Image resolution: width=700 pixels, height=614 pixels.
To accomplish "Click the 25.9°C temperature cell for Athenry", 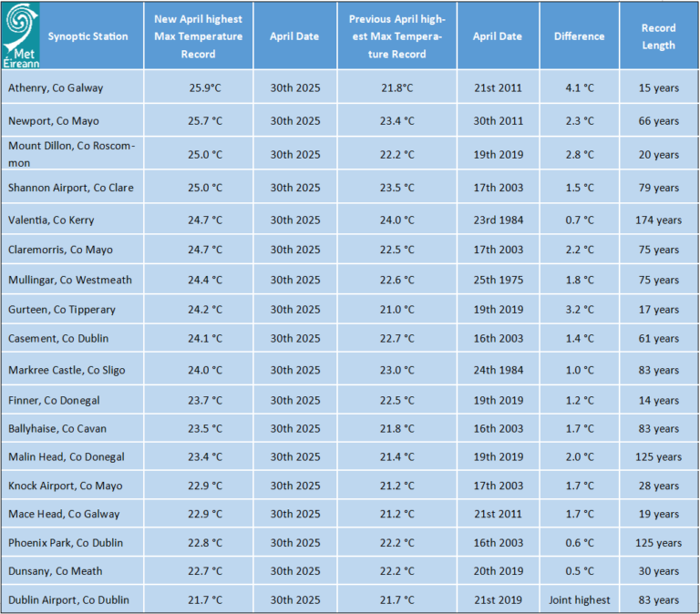I will tap(198, 87).
